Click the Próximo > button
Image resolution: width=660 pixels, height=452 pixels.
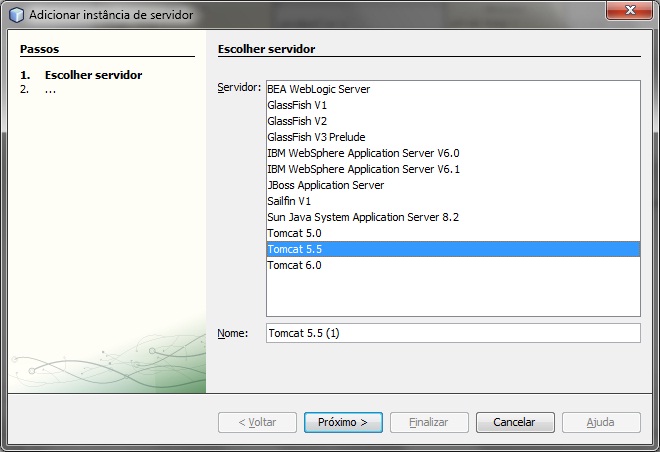point(343,422)
